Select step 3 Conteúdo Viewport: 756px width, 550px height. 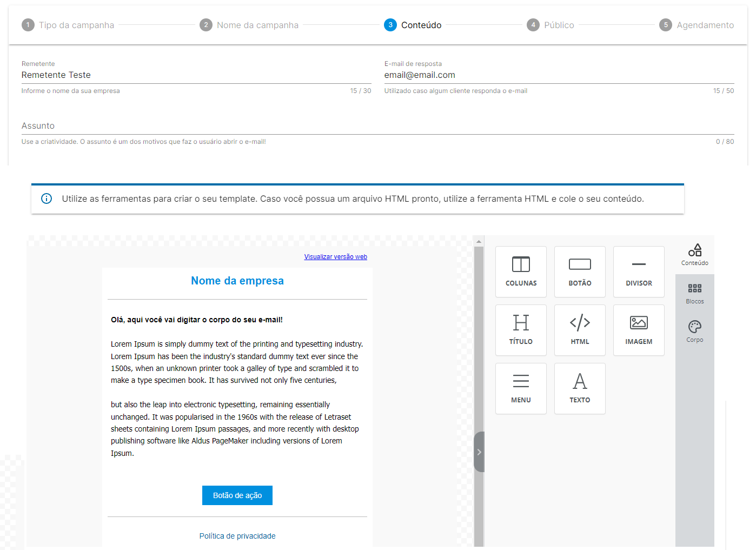click(413, 25)
